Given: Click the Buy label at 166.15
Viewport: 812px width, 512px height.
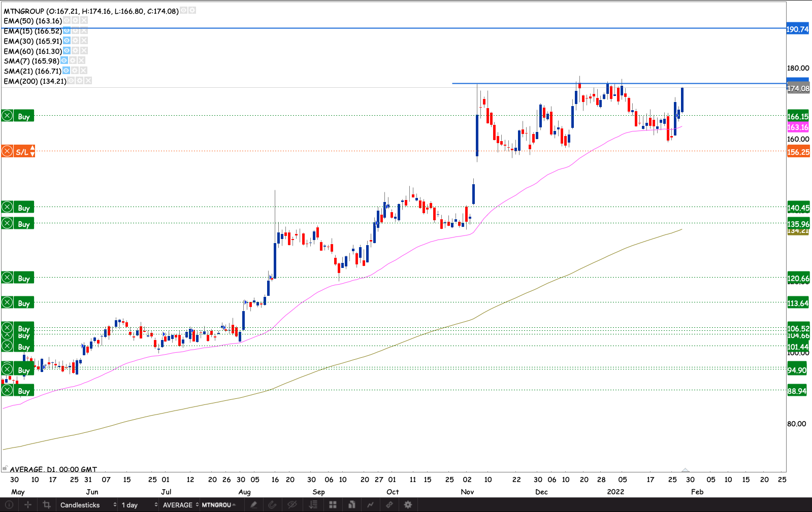Looking at the screenshot, I should pyautogui.click(x=23, y=116).
